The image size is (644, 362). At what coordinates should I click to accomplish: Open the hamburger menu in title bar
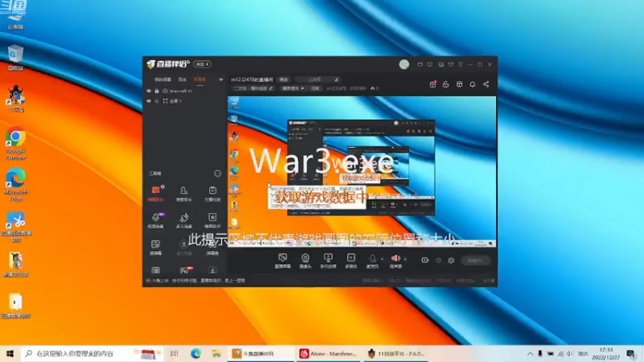(460, 64)
